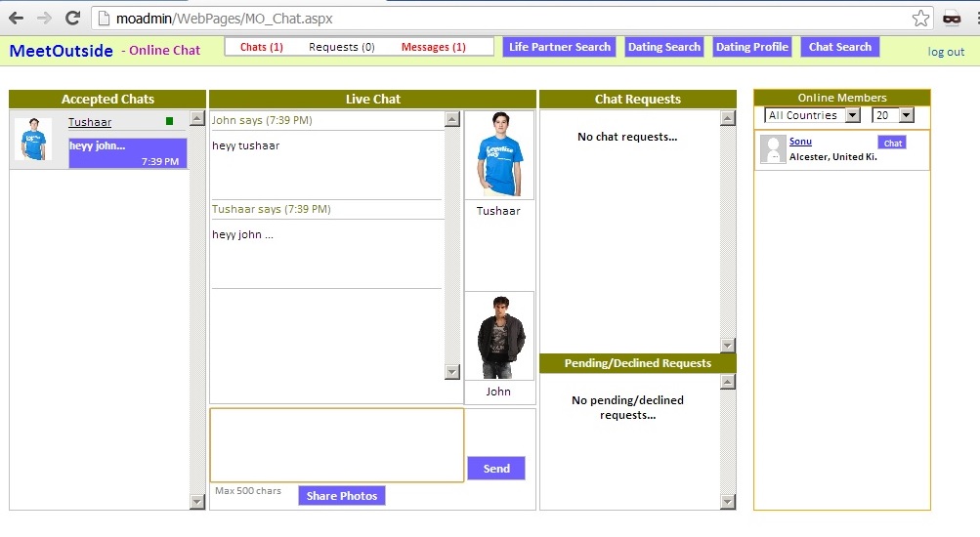Viewport: 980px width, 537px height.
Task: Click the Live Chat scroll down arrow
Action: pyautogui.click(x=452, y=372)
